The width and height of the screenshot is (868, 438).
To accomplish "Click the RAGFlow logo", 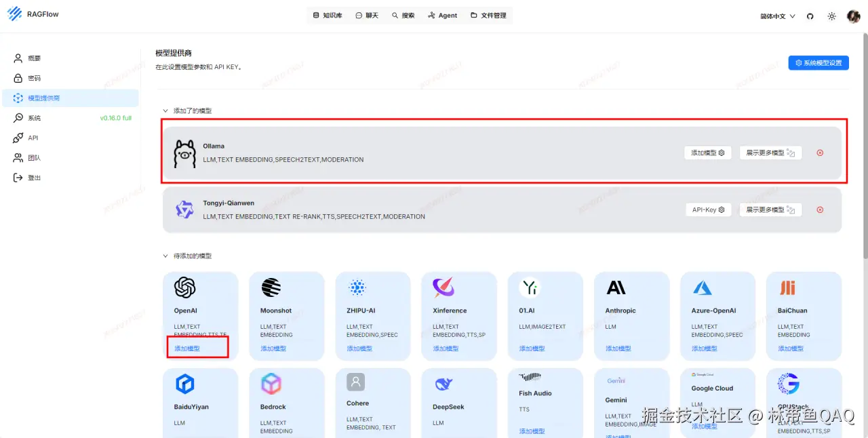I will coord(33,14).
